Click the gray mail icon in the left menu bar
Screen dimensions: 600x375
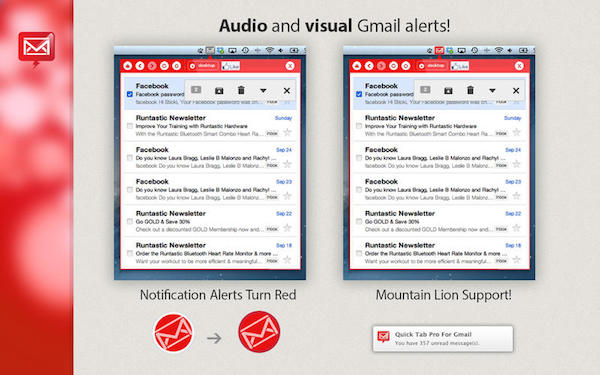(210, 50)
